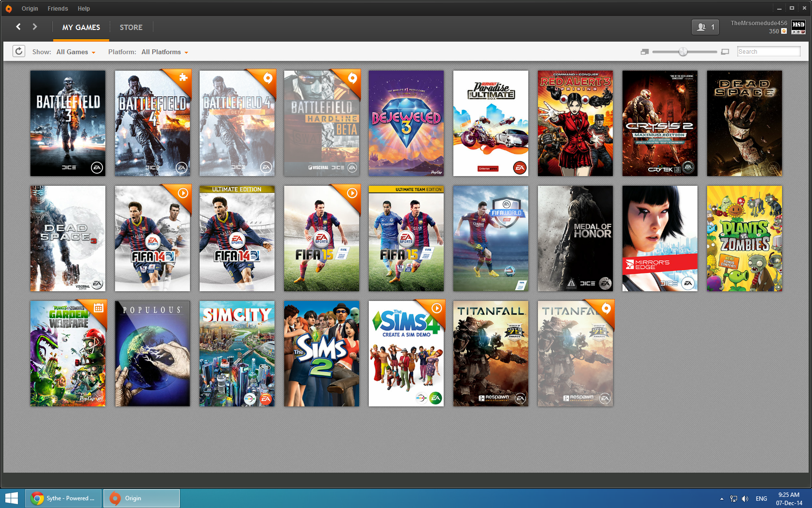Select the Mirror's Edge game tile
The image size is (812, 508).
tap(660, 239)
